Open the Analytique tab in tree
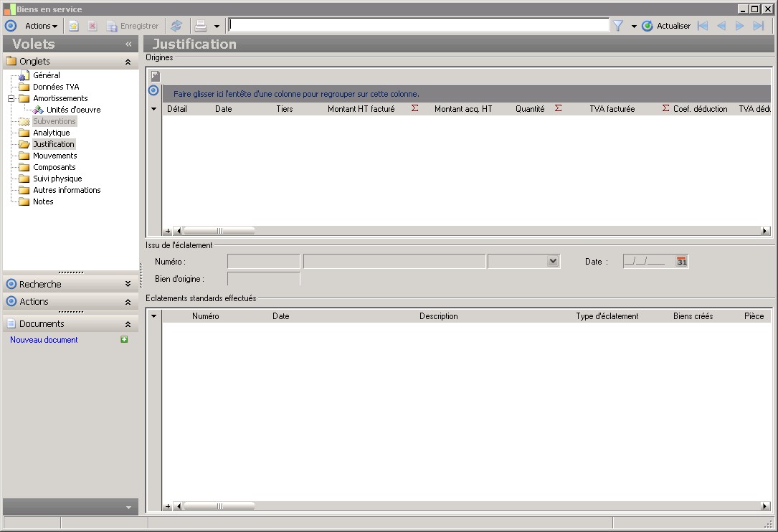The height and width of the screenshot is (532, 778). coord(51,133)
